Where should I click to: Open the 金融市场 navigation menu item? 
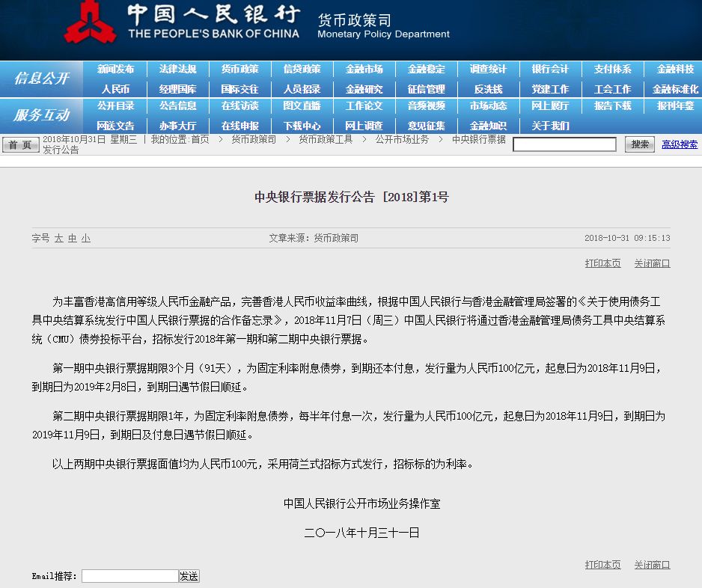[x=364, y=69]
